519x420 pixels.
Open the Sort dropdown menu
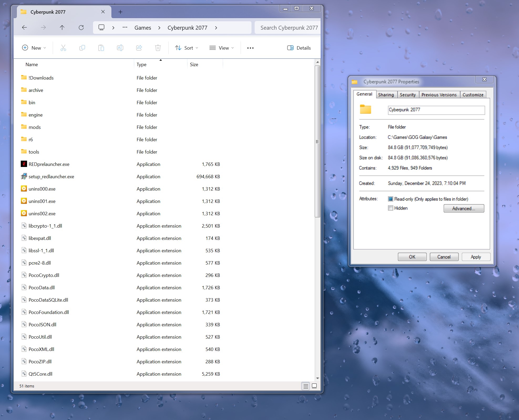pyautogui.click(x=187, y=48)
